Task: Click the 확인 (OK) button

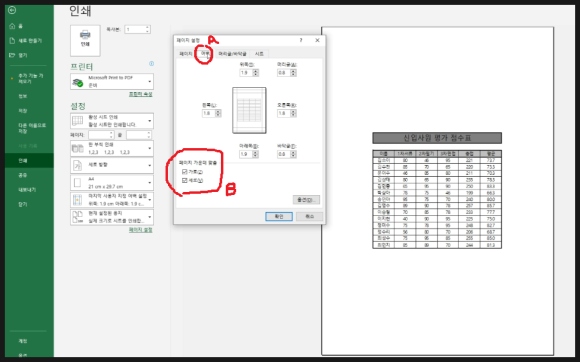Action: (x=279, y=216)
